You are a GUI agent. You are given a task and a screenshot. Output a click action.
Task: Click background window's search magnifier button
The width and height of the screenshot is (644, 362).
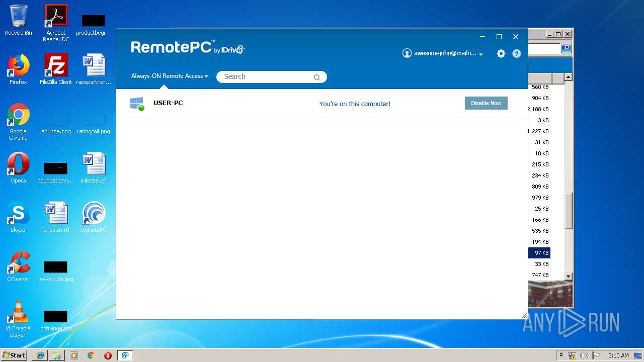pyautogui.click(x=566, y=48)
